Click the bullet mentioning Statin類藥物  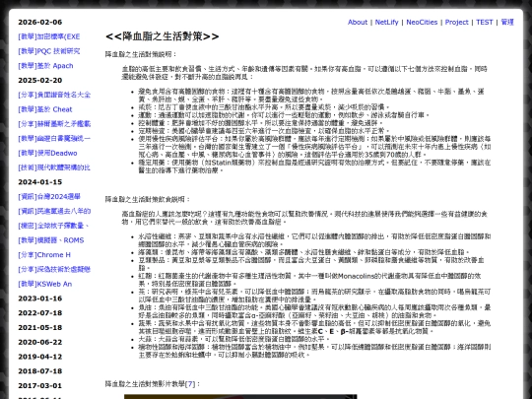point(314,166)
